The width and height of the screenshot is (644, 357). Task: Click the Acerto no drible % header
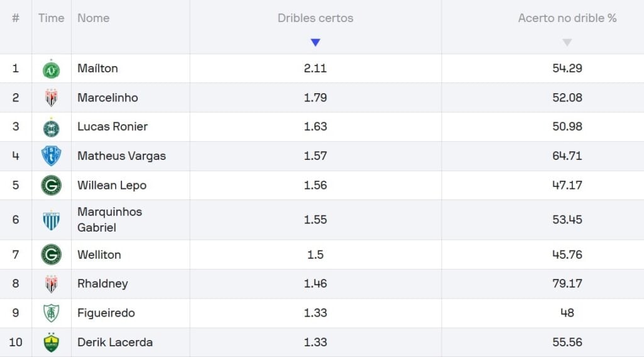(567, 18)
